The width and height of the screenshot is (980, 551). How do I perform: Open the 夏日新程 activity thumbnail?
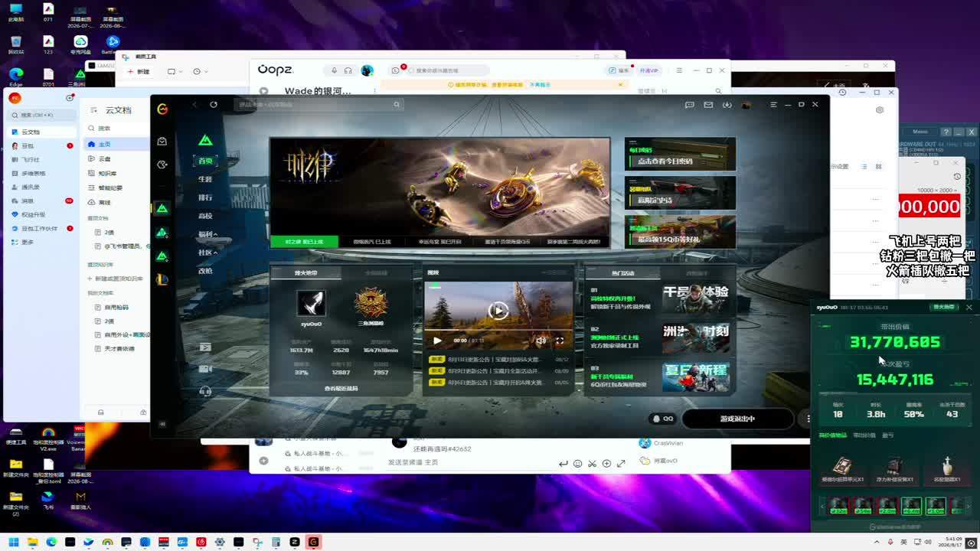click(x=695, y=377)
